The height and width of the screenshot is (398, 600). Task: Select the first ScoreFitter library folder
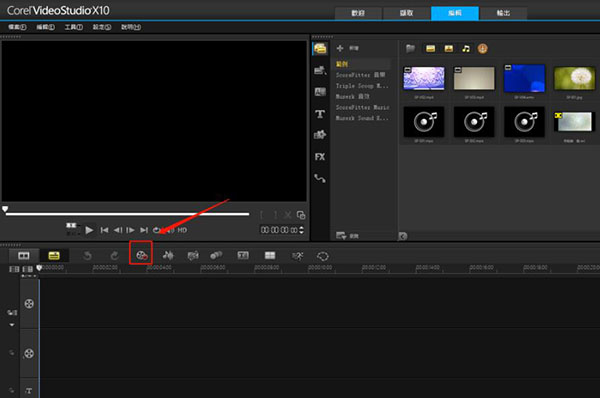tap(360, 75)
